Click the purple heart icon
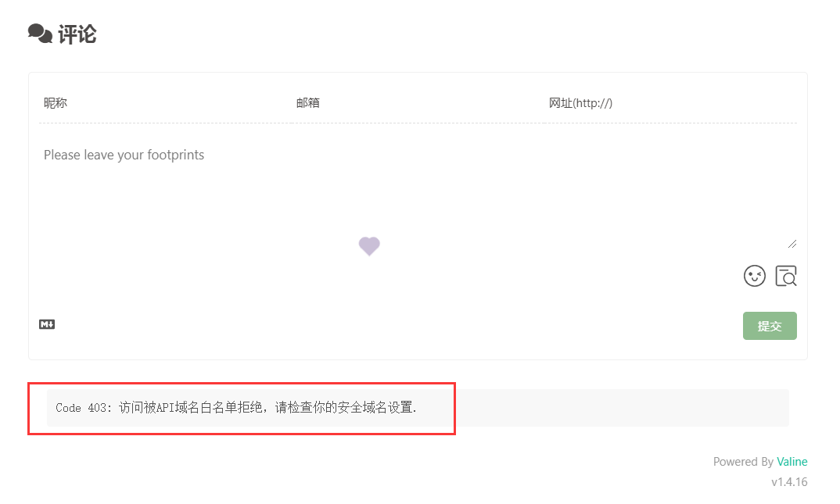 [x=369, y=246]
